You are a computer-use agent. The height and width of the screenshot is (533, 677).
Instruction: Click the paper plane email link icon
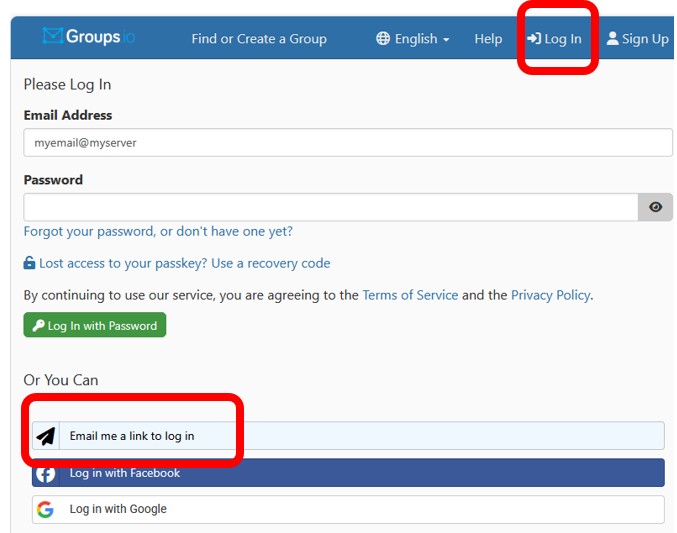(x=45, y=436)
